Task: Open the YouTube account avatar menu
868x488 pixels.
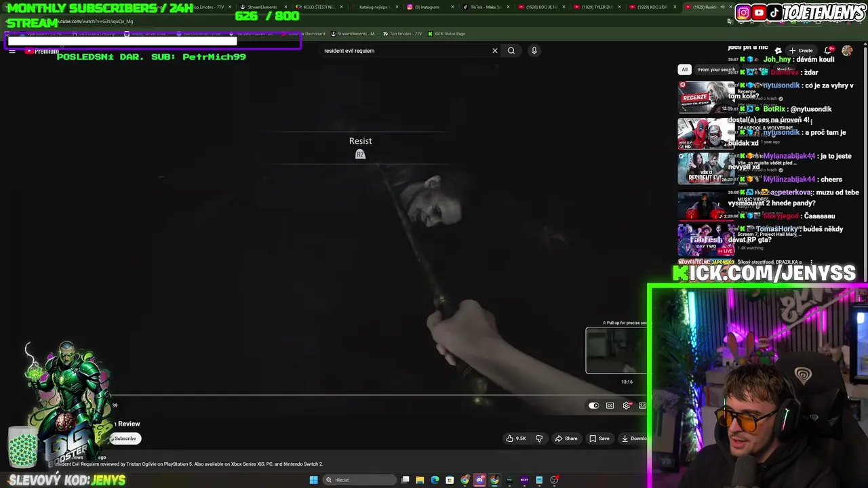Action: click(x=847, y=51)
